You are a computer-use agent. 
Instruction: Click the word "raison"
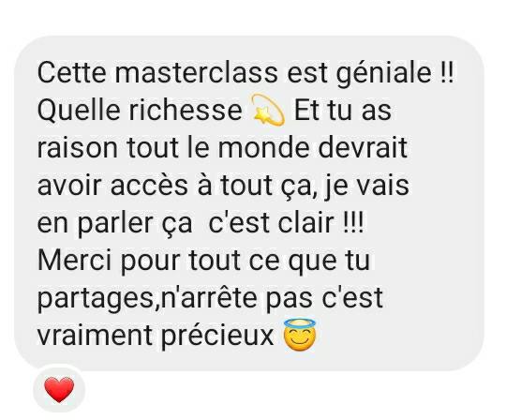pos(78,148)
